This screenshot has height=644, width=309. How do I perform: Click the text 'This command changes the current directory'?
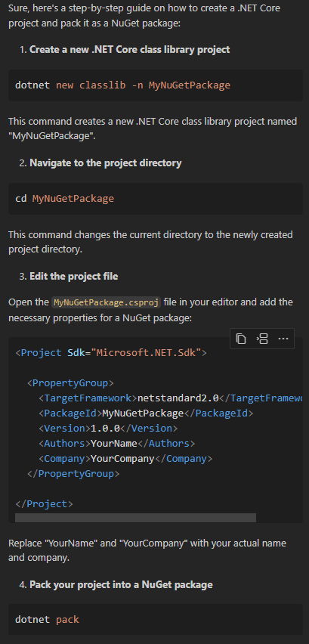tap(150, 242)
